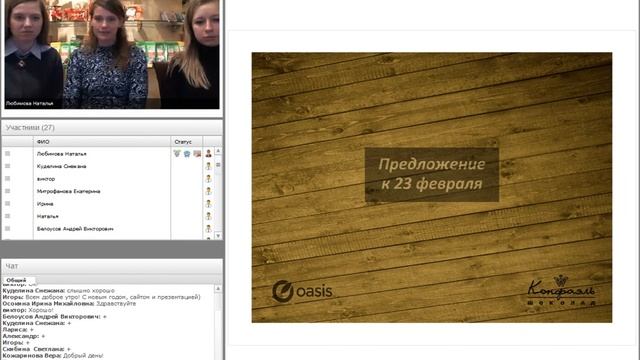Select participant name Ирина in list

click(x=45, y=204)
